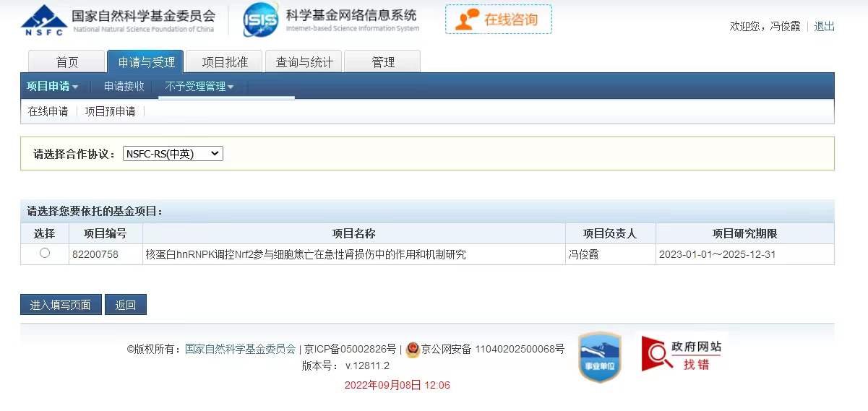
Task: Click the 国家自然科学基金委员会 footer link
Action: pos(241,350)
